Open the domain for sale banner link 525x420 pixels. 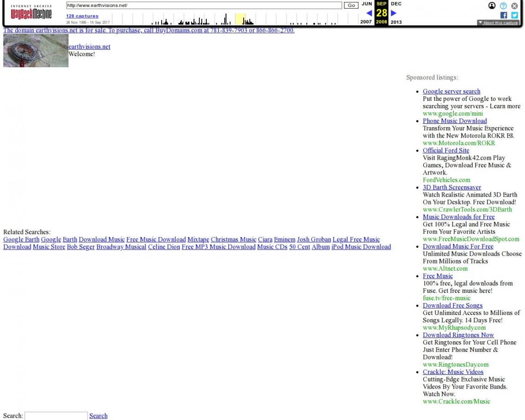tap(149, 30)
